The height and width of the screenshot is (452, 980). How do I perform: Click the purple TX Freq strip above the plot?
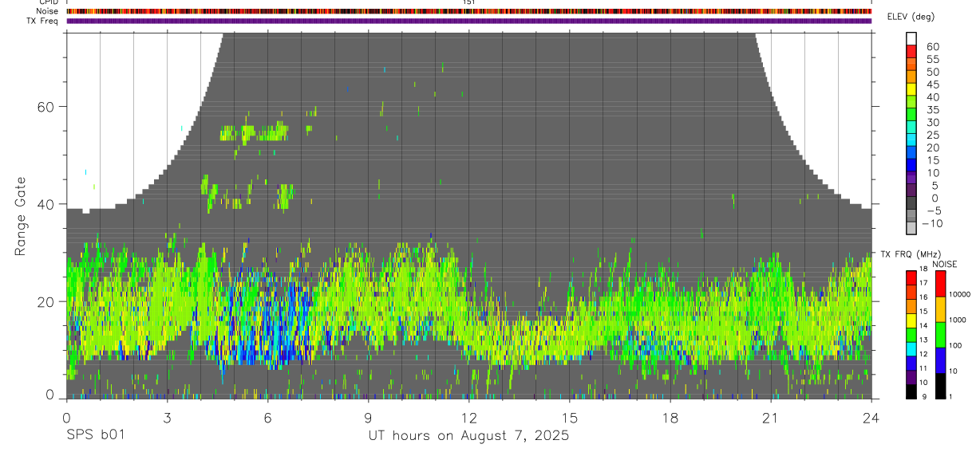(x=469, y=21)
